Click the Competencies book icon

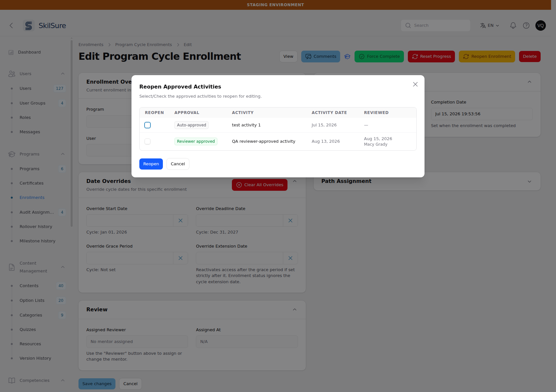12,381
